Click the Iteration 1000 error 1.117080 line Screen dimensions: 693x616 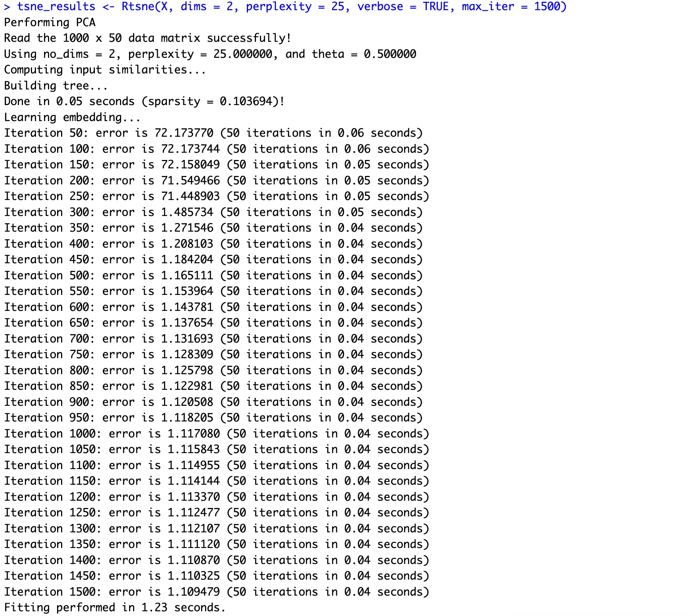tap(217, 434)
